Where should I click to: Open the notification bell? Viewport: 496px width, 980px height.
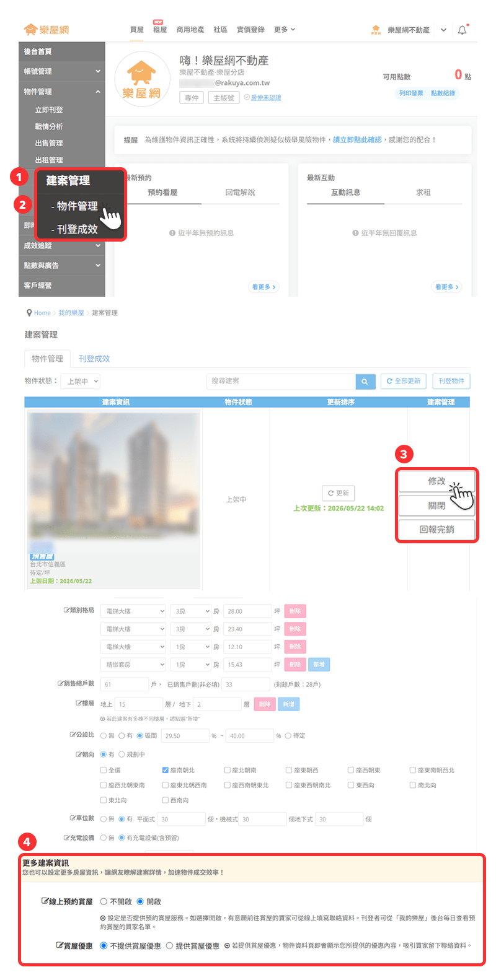click(463, 30)
